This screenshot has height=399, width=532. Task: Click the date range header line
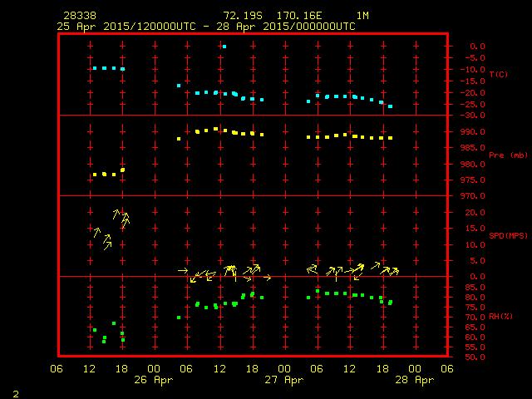[x=206, y=26]
